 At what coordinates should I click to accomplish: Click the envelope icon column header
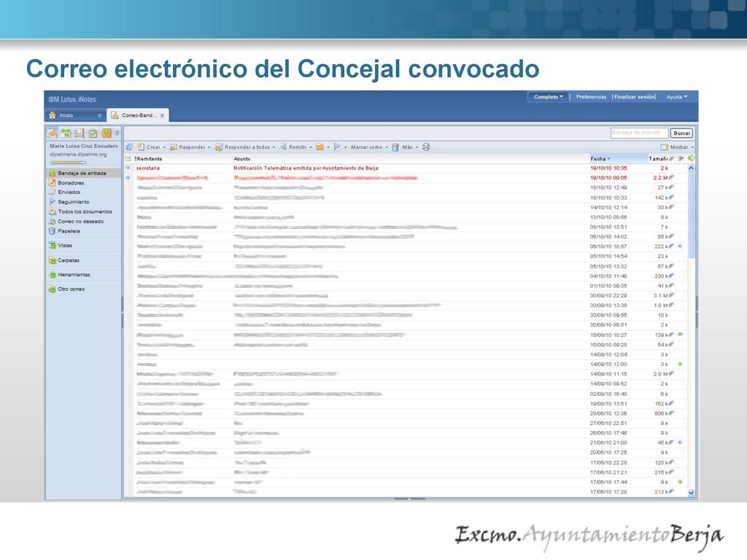click(x=128, y=158)
